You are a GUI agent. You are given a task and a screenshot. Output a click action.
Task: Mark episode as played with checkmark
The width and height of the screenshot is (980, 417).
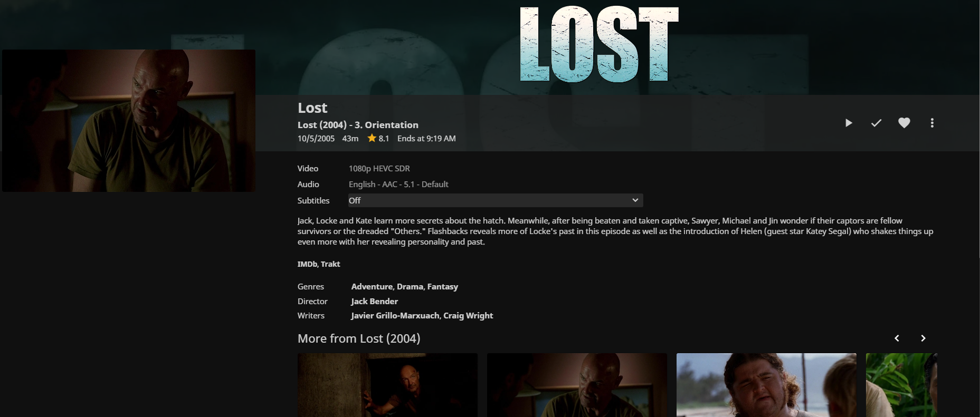[876, 123]
